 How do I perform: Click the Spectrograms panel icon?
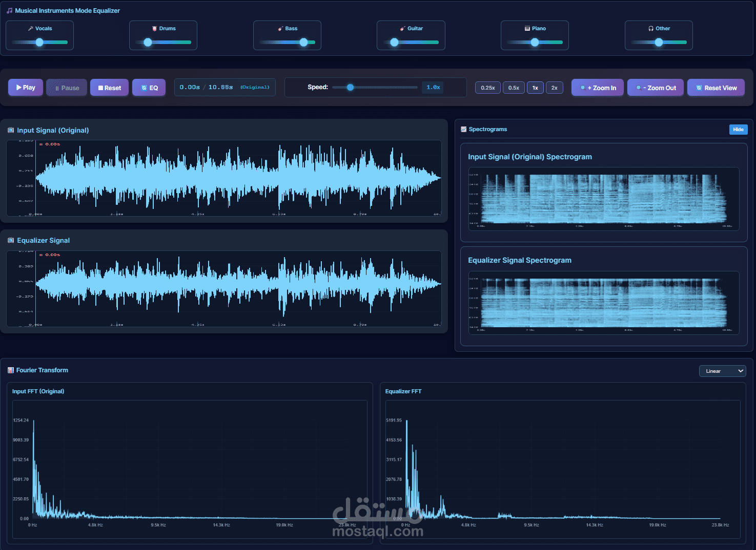463,129
